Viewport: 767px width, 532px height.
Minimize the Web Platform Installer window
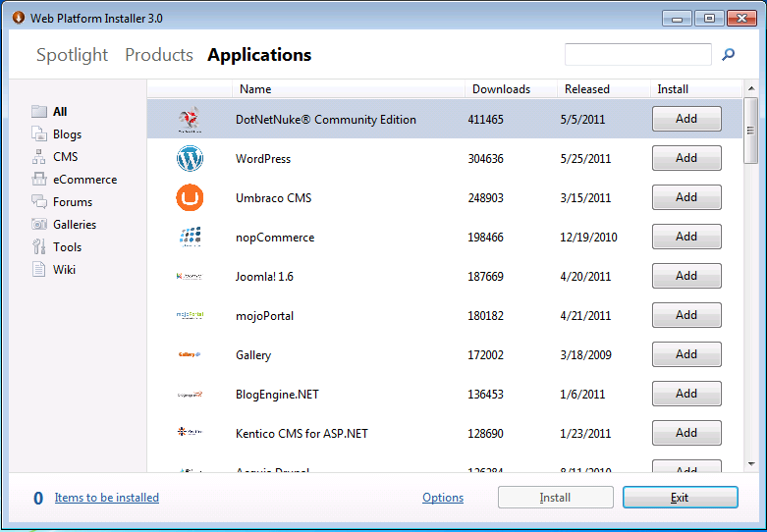[x=677, y=19]
